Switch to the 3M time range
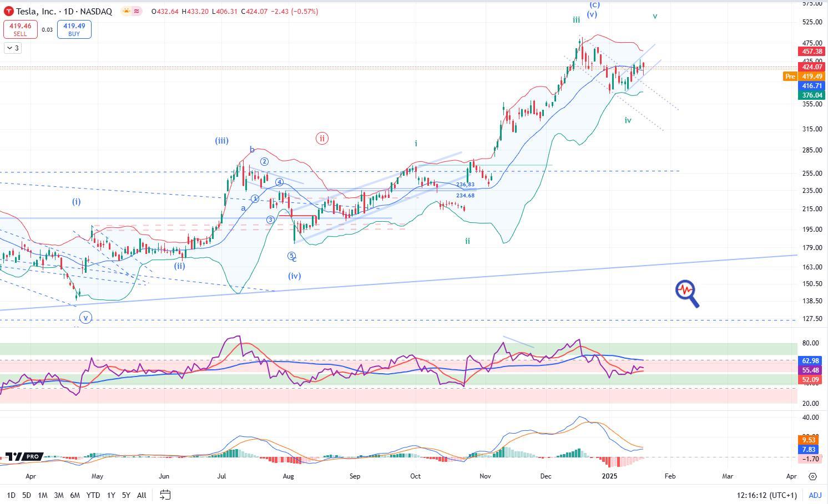 58,495
